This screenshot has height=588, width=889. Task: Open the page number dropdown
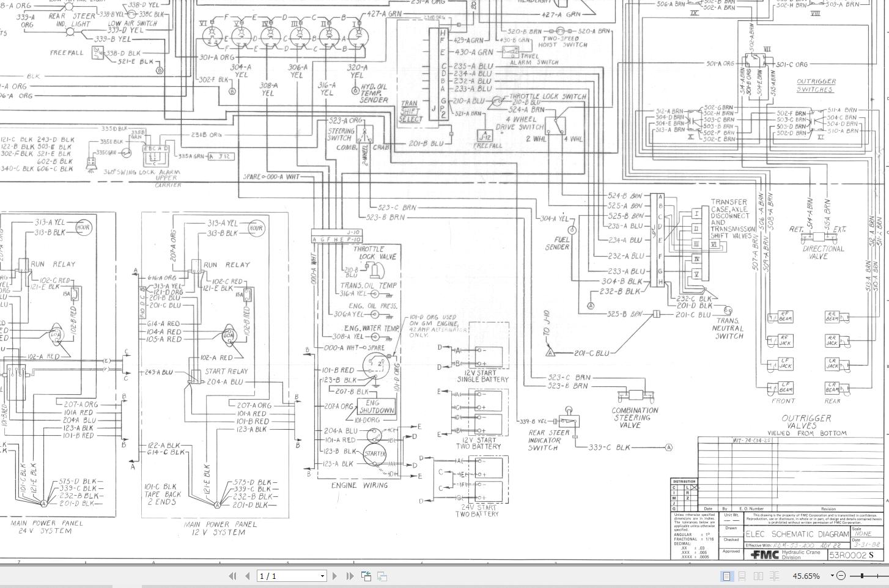pyautogui.click(x=322, y=576)
